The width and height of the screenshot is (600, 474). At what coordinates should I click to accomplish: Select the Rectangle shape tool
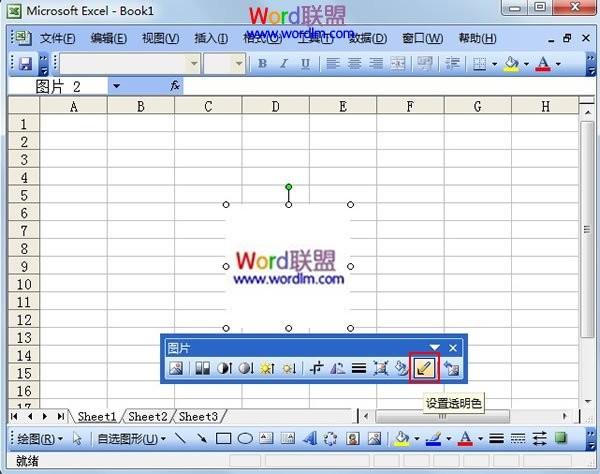223,438
